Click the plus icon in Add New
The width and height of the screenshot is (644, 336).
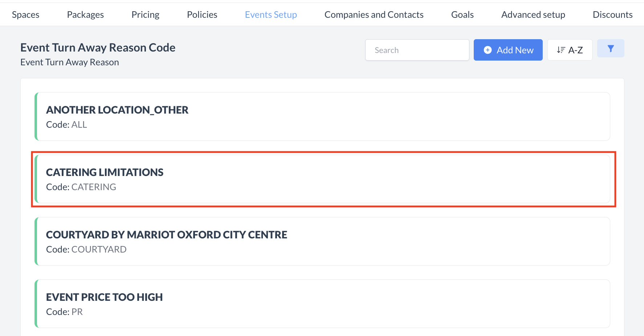[x=488, y=50]
